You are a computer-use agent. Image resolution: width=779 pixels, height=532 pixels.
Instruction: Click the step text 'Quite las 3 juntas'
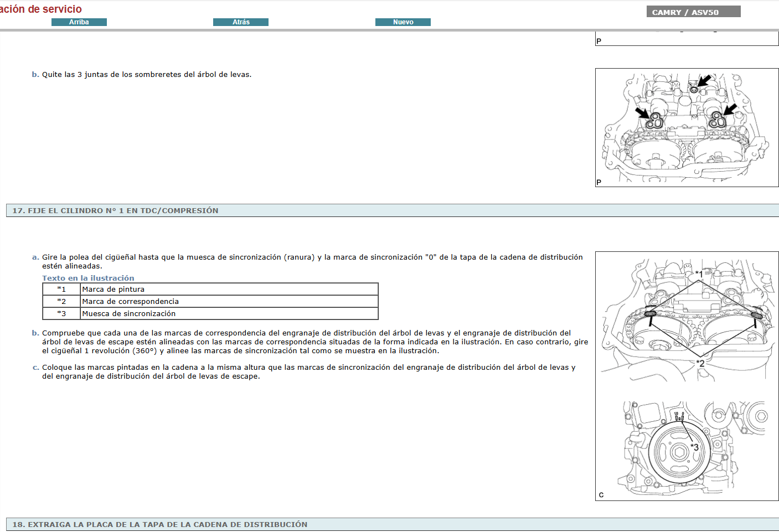(147, 74)
